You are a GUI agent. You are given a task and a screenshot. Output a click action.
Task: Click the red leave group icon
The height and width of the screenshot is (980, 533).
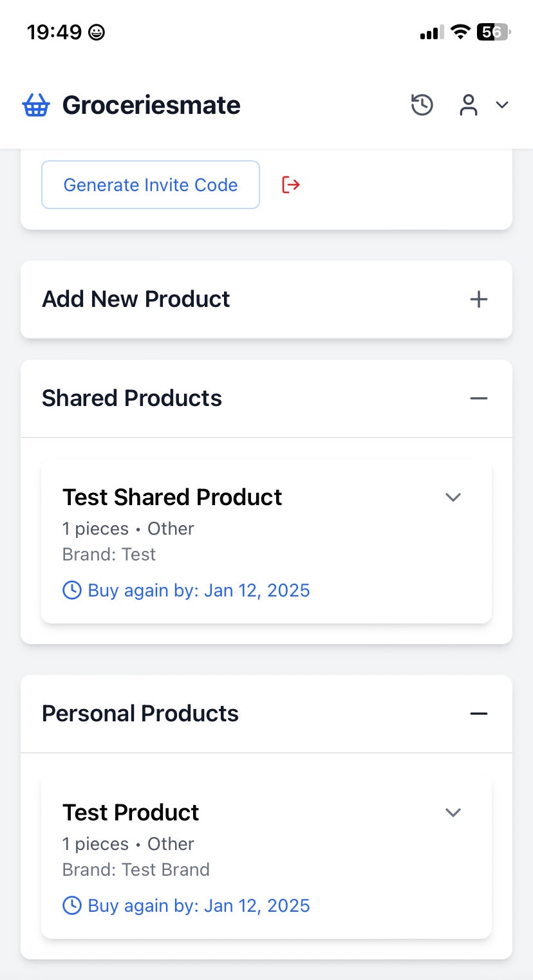(291, 185)
